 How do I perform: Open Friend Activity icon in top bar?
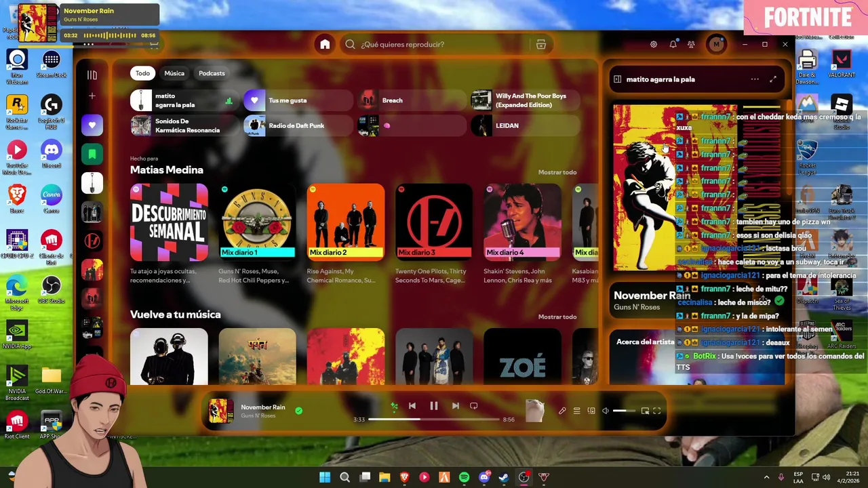coord(691,45)
